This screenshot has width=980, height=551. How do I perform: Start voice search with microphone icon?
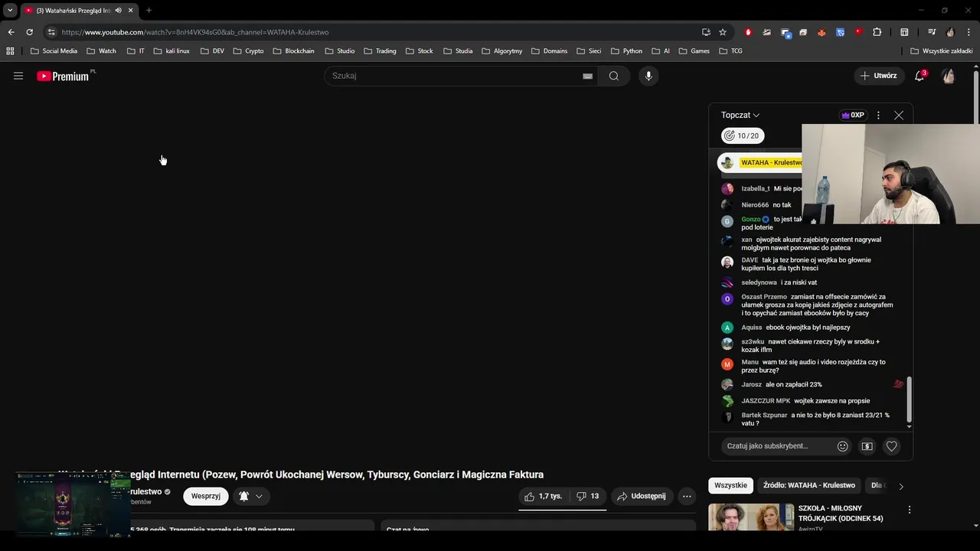point(648,76)
